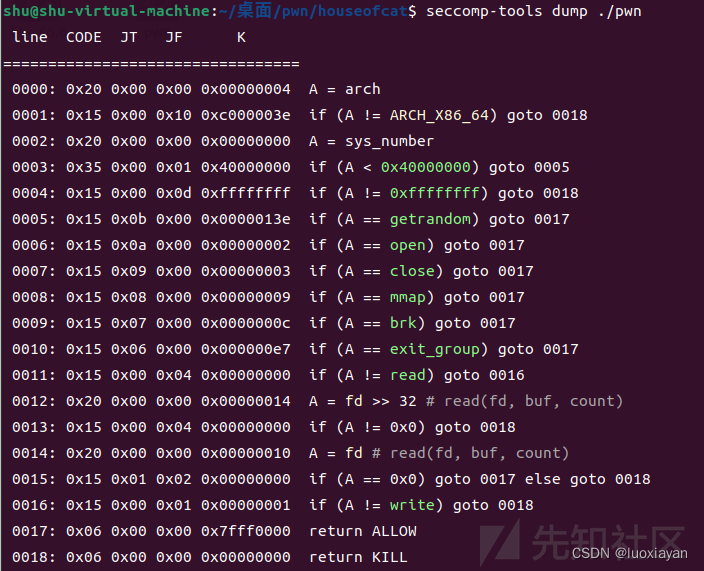Image resolution: width=704 pixels, height=571 pixels.
Task: Click the green '0x40000000' value in line 0003
Action: point(425,167)
